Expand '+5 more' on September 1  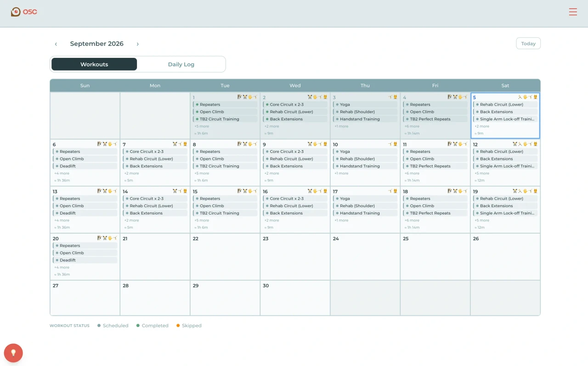coord(202,126)
